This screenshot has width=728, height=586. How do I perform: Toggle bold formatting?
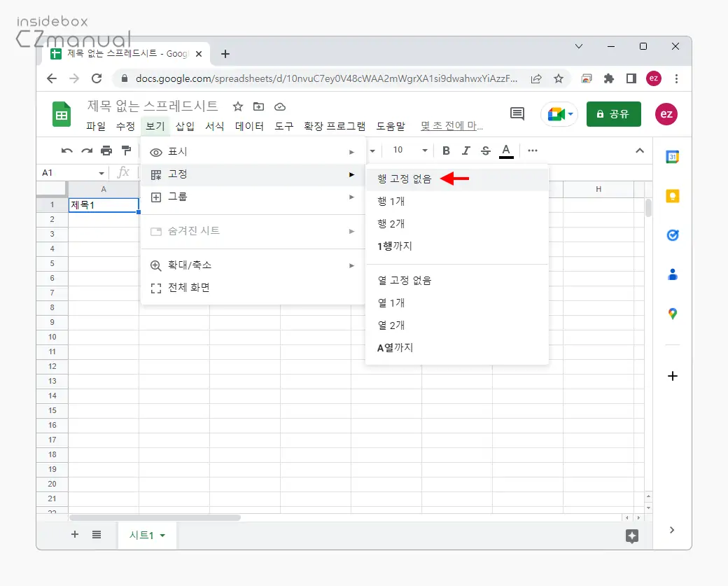[x=446, y=151]
